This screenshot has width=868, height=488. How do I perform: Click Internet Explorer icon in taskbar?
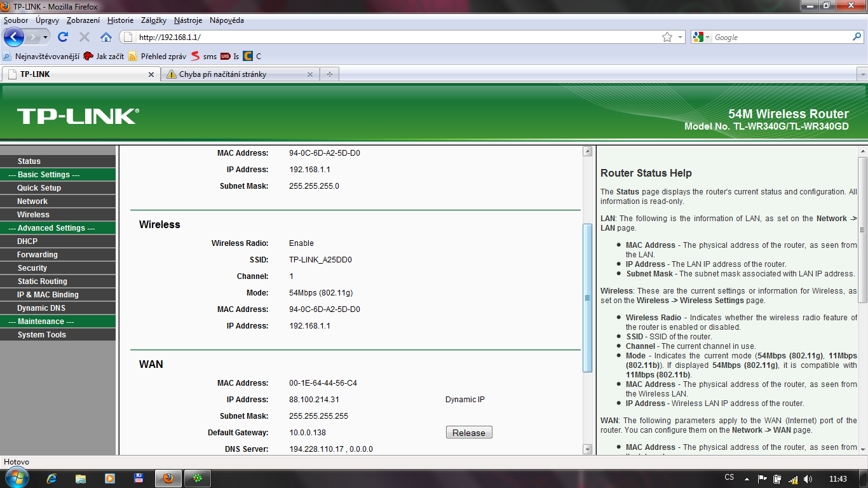pos(52,478)
